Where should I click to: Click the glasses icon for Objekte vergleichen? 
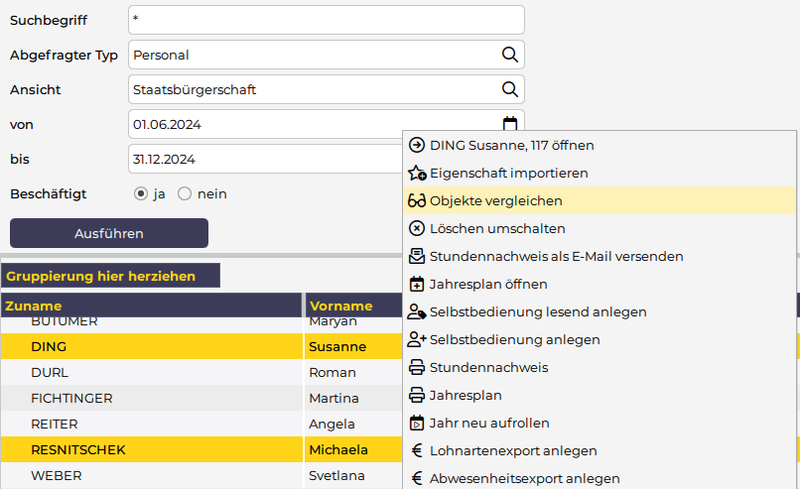[417, 201]
